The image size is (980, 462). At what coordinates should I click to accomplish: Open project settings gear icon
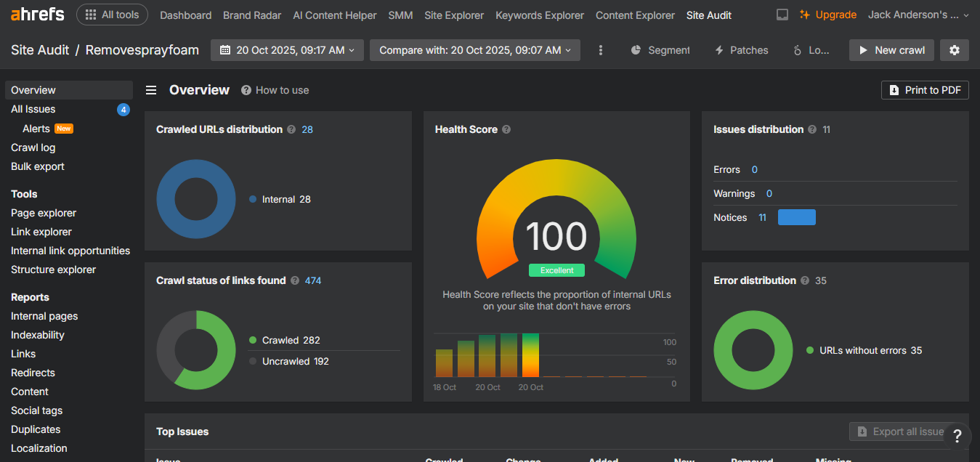click(x=955, y=50)
